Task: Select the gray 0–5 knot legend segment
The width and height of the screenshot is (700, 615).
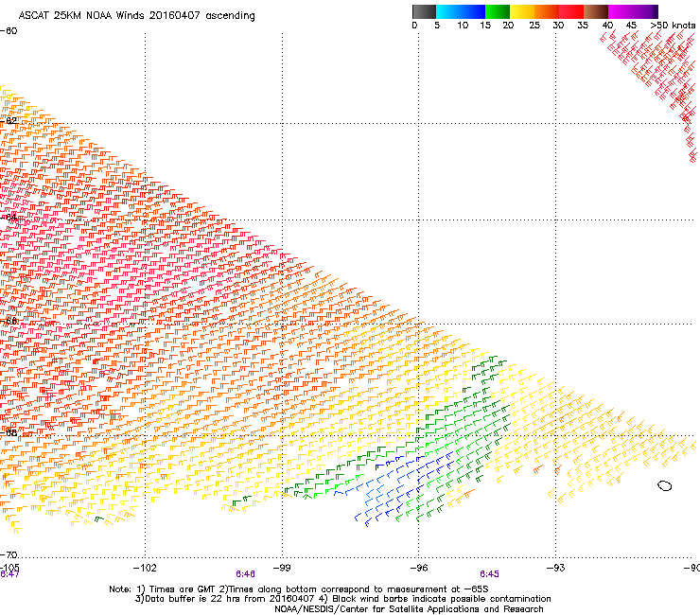Action: tap(424, 11)
